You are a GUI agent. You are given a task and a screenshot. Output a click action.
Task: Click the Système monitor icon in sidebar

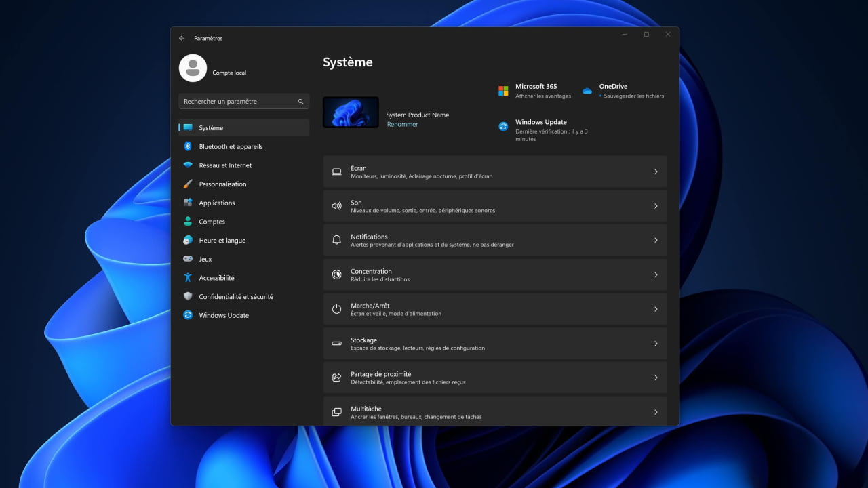(x=188, y=127)
